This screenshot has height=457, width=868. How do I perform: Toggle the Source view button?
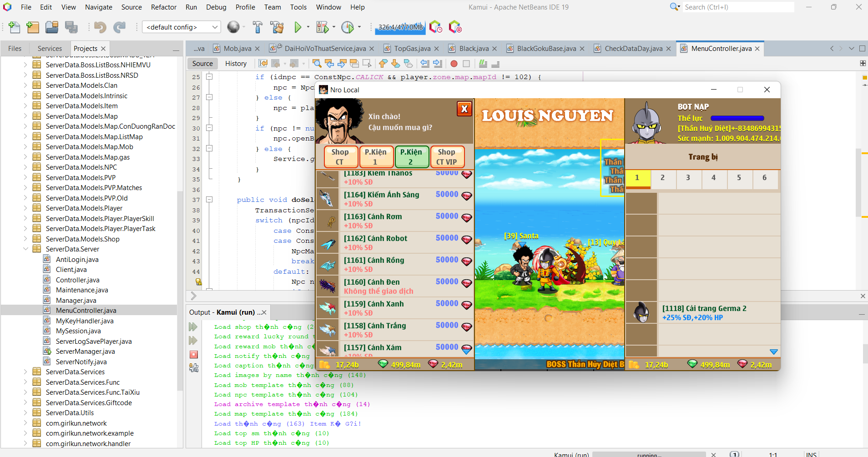(202, 64)
